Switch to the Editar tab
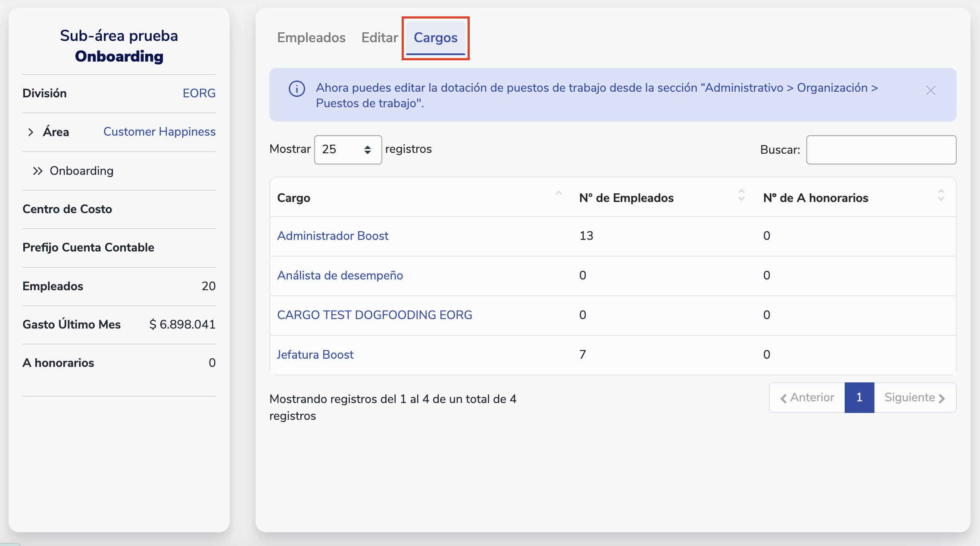 tap(379, 38)
